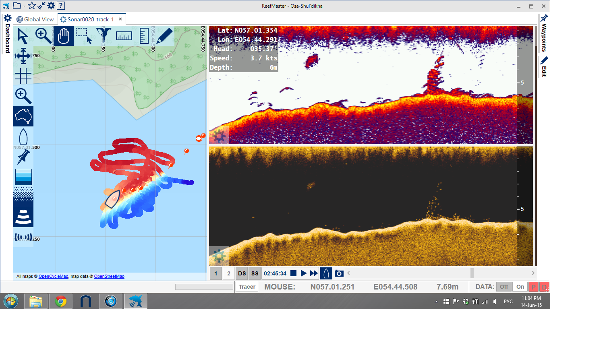This screenshot has height=364, width=605.
Task: Stop sonar playback
Action: click(294, 273)
